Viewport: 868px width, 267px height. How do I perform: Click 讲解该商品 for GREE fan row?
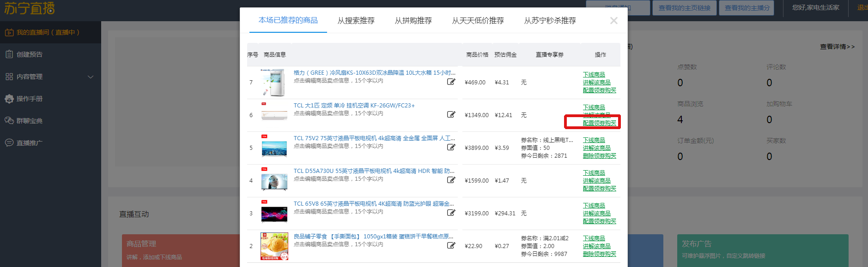coord(597,83)
